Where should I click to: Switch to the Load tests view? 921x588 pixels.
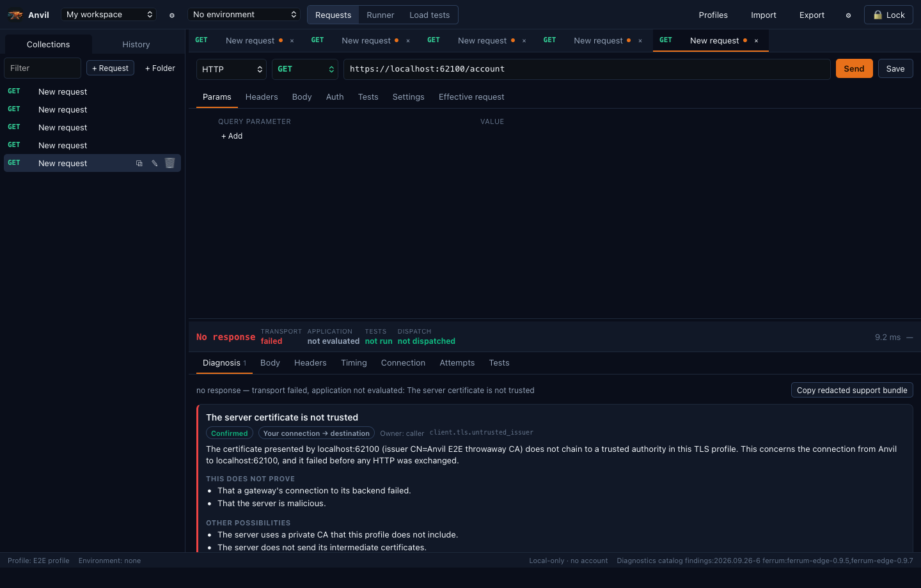(429, 15)
